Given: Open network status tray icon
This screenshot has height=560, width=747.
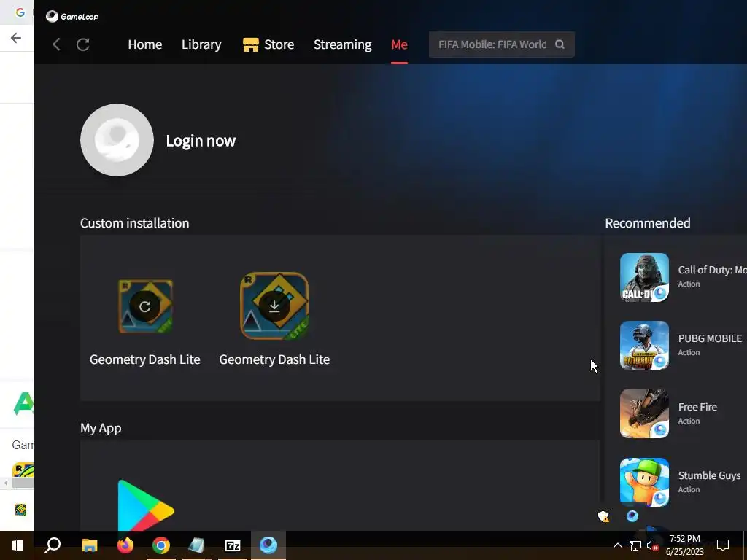Looking at the screenshot, I should pyautogui.click(x=635, y=545).
